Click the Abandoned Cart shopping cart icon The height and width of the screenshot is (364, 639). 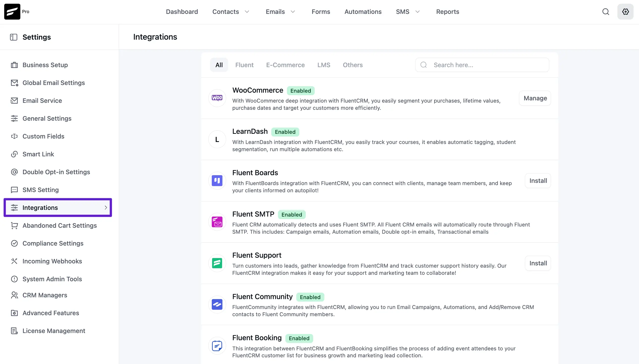(14, 225)
